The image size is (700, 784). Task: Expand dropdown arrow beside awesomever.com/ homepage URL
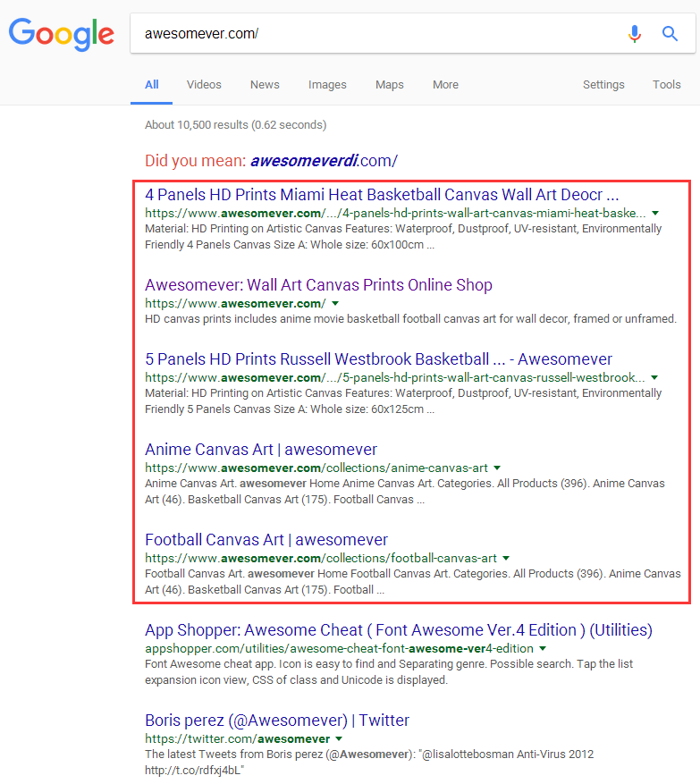click(335, 304)
